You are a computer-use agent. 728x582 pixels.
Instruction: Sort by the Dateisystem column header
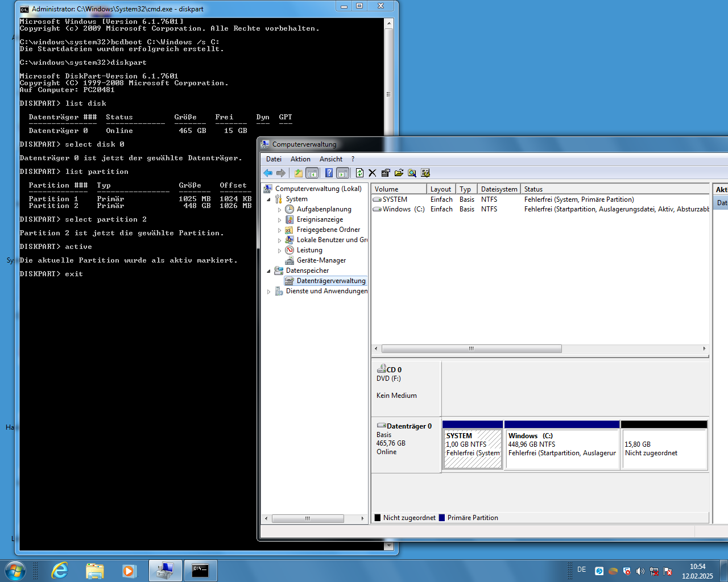tap(499, 189)
